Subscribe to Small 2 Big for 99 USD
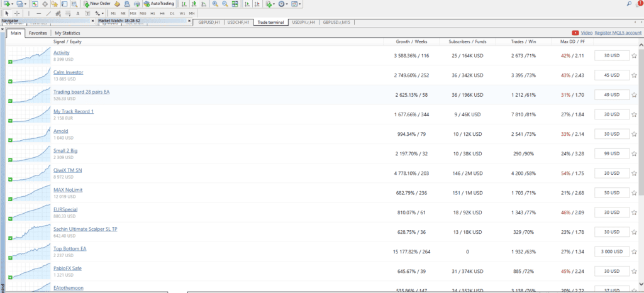Image resolution: width=644 pixels, height=293 pixels. click(612, 153)
